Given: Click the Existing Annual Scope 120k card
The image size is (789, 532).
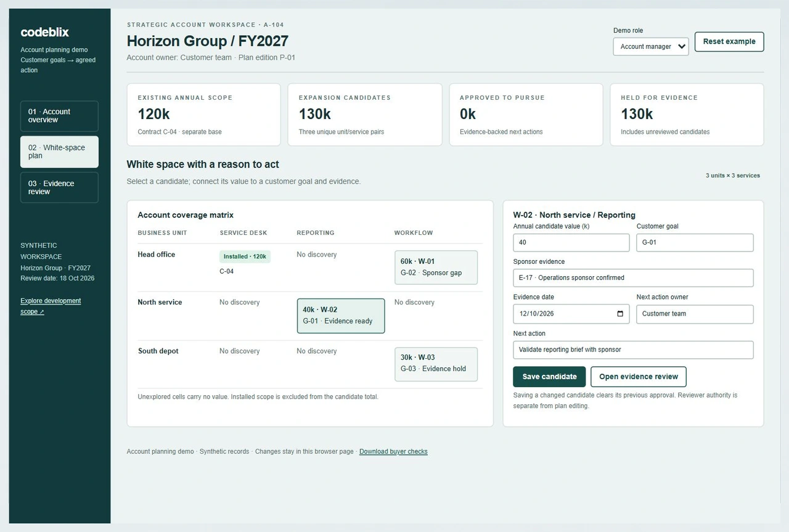Looking at the screenshot, I should pos(203,115).
